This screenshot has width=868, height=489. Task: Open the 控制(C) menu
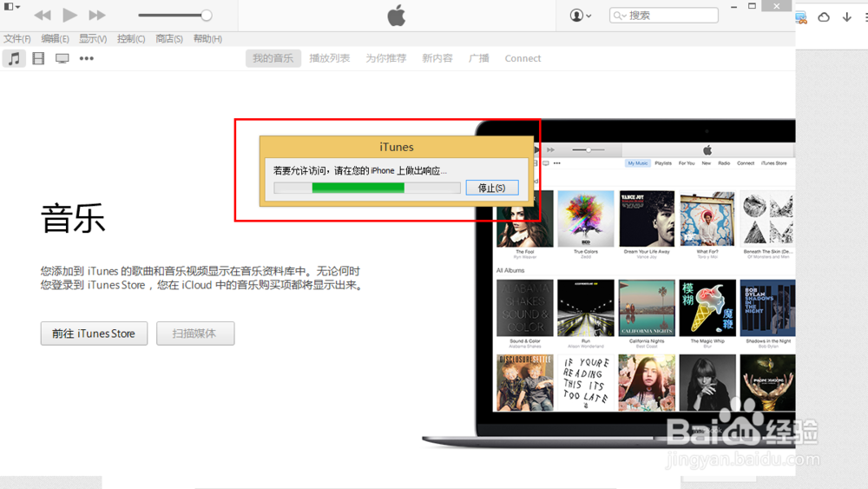[x=131, y=39]
